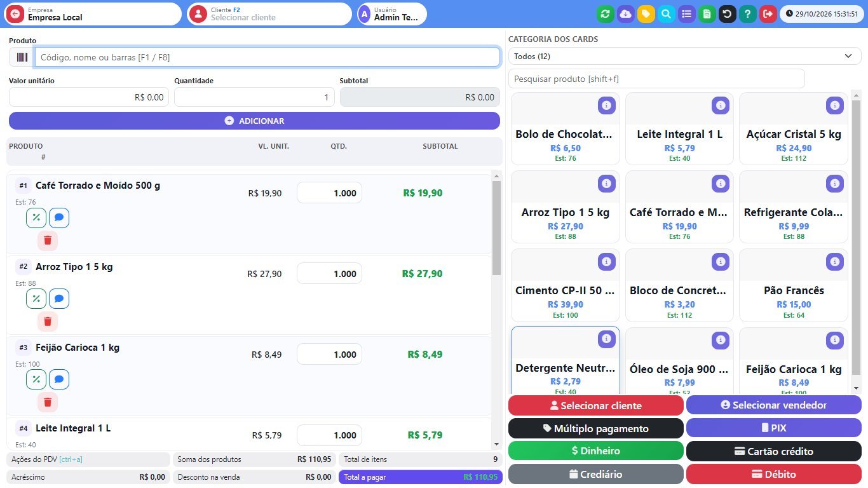The image size is (868, 488).
Task: Choose Múltiplo pagamento
Action: (x=596, y=428)
